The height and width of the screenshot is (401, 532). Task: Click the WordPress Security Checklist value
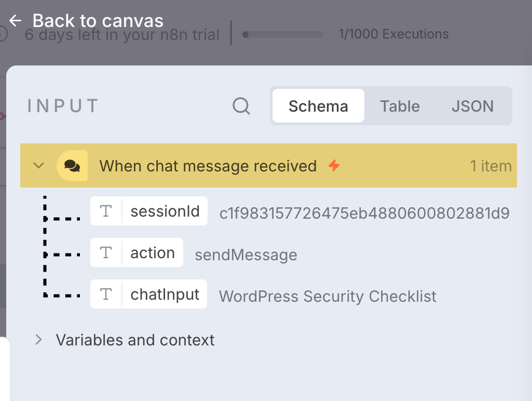coord(328,297)
